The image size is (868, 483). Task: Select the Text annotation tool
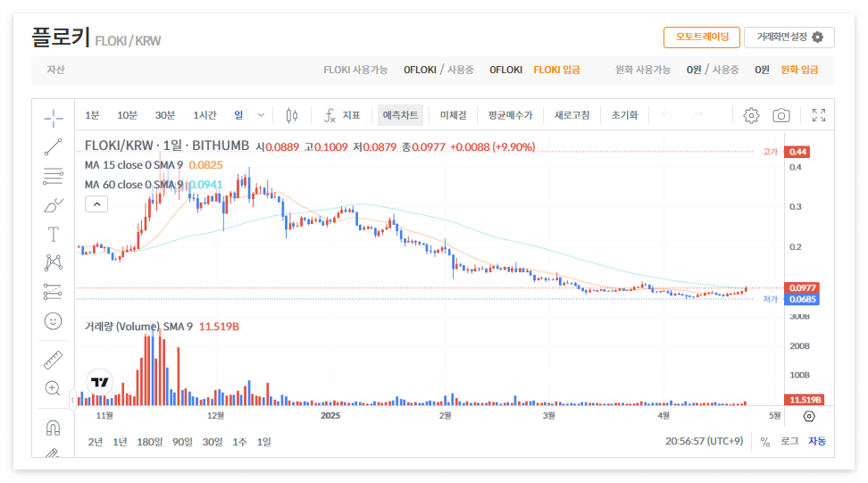point(54,235)
